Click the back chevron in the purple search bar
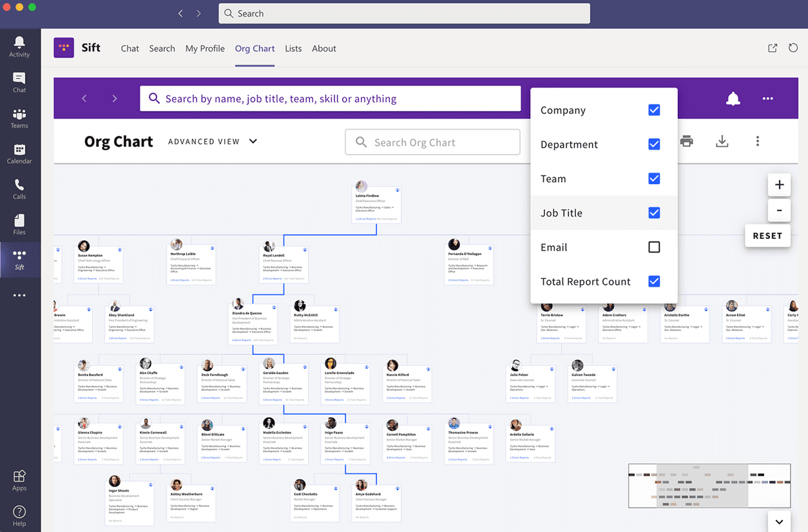The height and width of the screenshot is (532, 808). [84, 99]
